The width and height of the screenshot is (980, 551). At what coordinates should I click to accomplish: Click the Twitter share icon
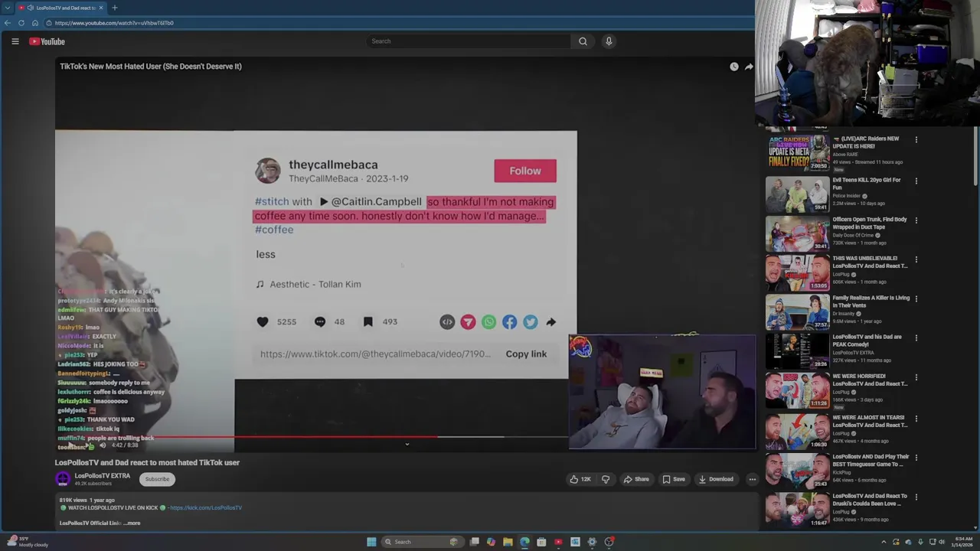pyautogui.click(x=530, y=322)
